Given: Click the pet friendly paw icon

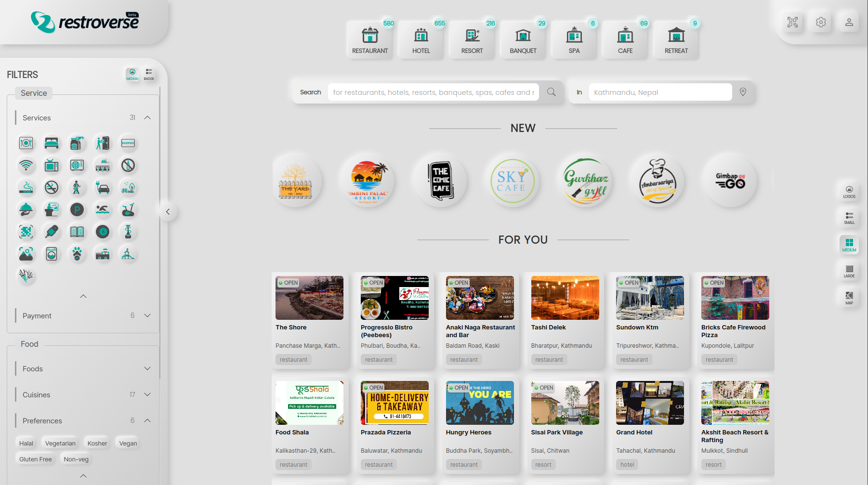Looking at the screenshot, I should [x=77, y=254].
